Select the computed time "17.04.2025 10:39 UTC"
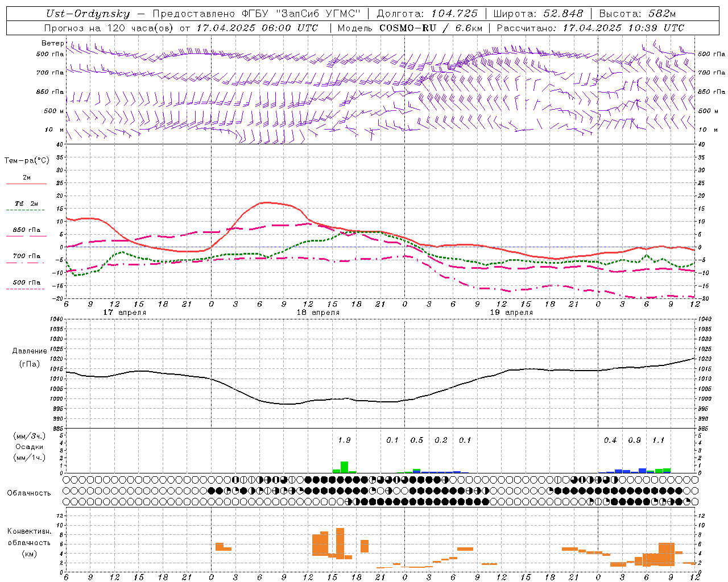This screenshot has width=728, height=582. (x=623, y=28)
